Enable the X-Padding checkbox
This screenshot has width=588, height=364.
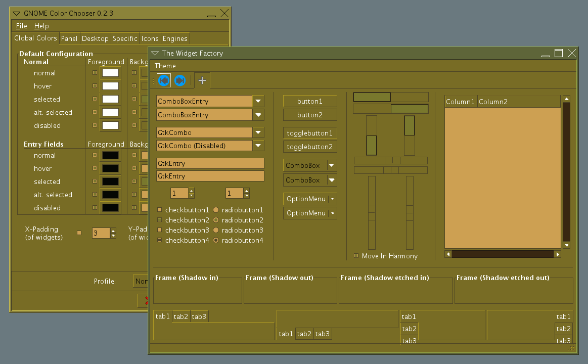(79, 233)
